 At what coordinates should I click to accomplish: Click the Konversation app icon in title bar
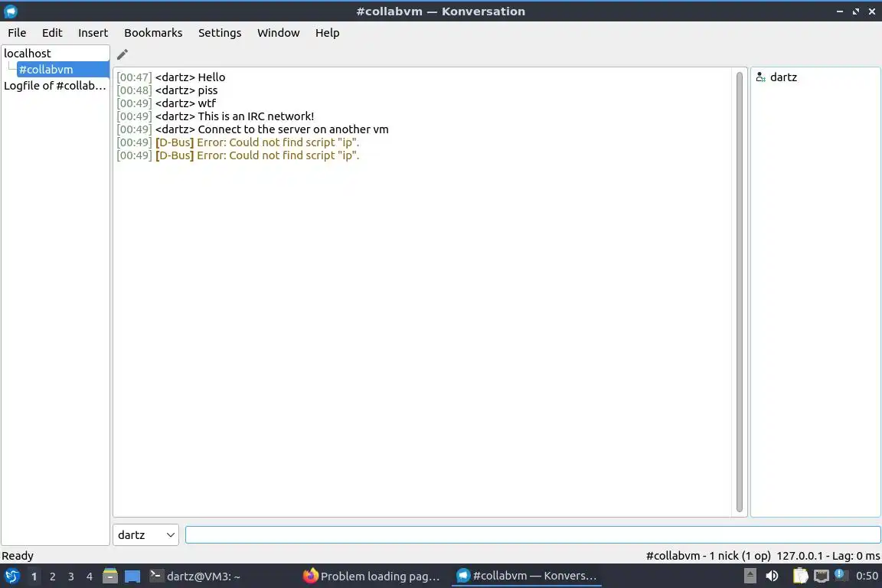click(x=11, y=11)
